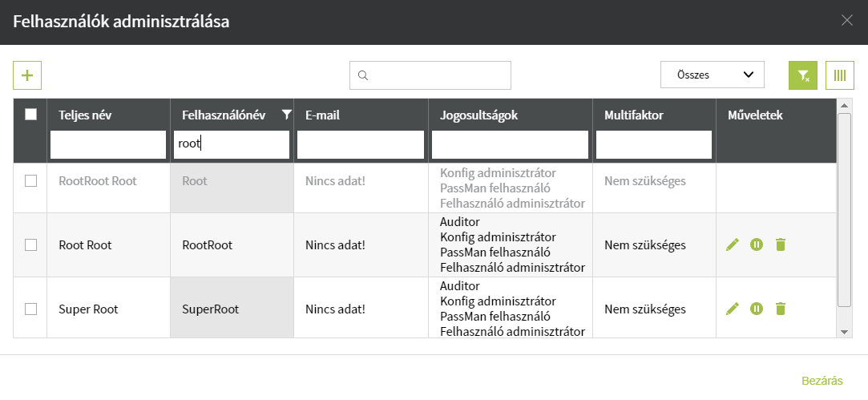Focus the E-mail column filter field
This screenshot has width=868, height=400.
[360, 144]
